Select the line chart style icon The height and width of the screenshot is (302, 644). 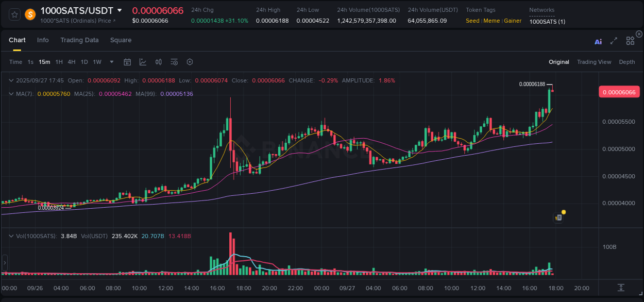142,62
